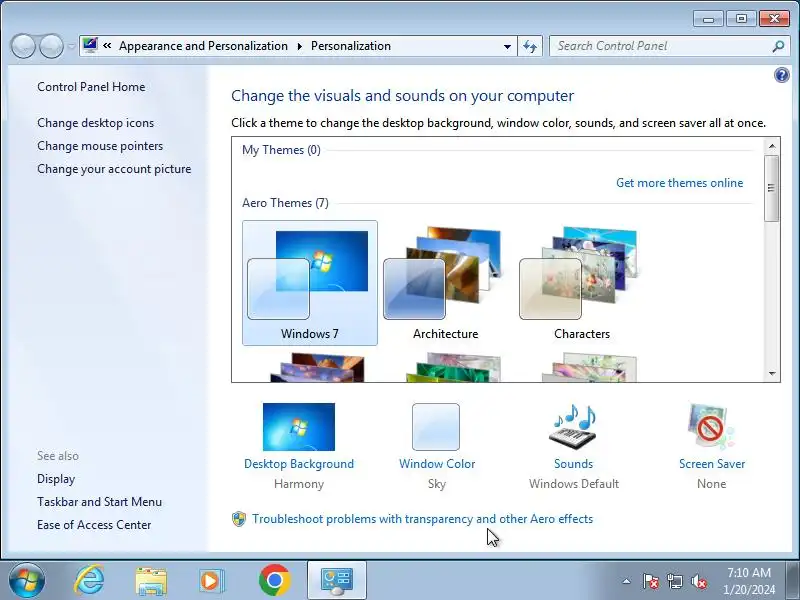Open Windows Media Player from taskbar
Image resolution: width=800 pixels, height=600 pixels.
click(x=212, y=581)
